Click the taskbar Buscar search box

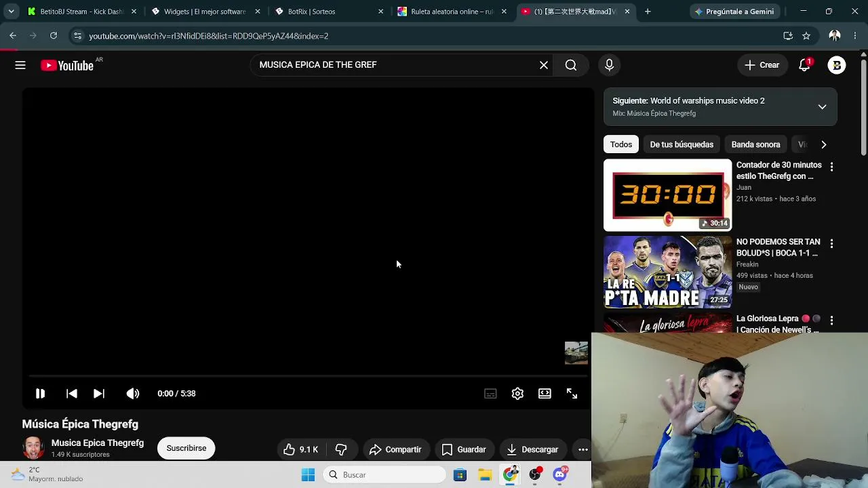pos(384,475)
